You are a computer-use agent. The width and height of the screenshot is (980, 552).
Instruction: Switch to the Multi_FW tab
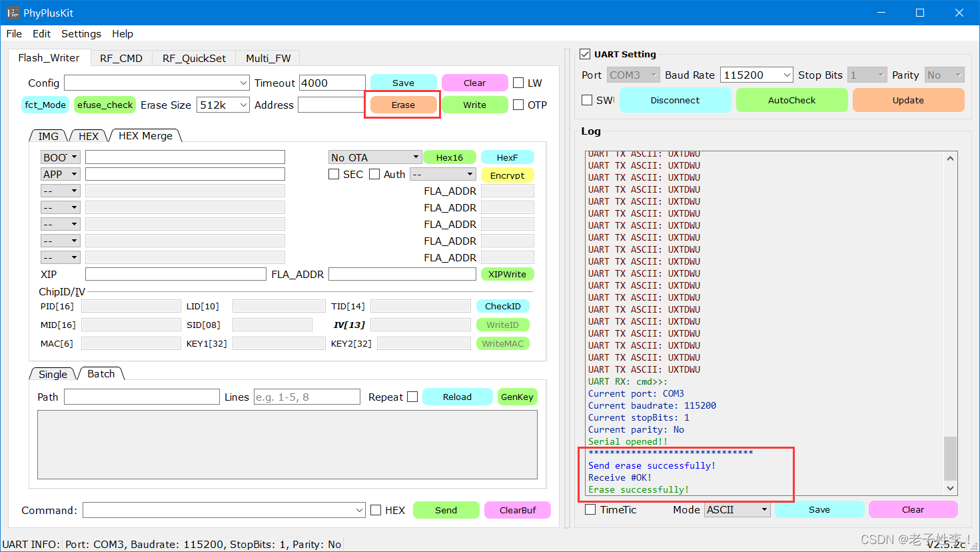coord(268,58)
